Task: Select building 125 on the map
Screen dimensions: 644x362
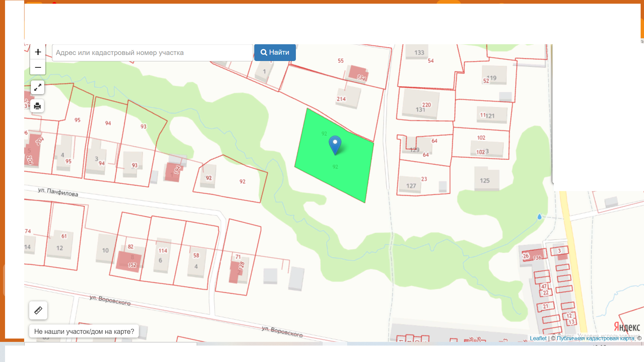Action: tap(486, 179)
